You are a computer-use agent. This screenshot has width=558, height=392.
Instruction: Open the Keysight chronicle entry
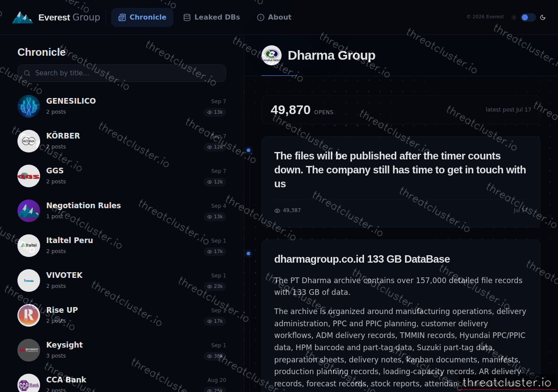pyautogui.click(x=122, y=350)
